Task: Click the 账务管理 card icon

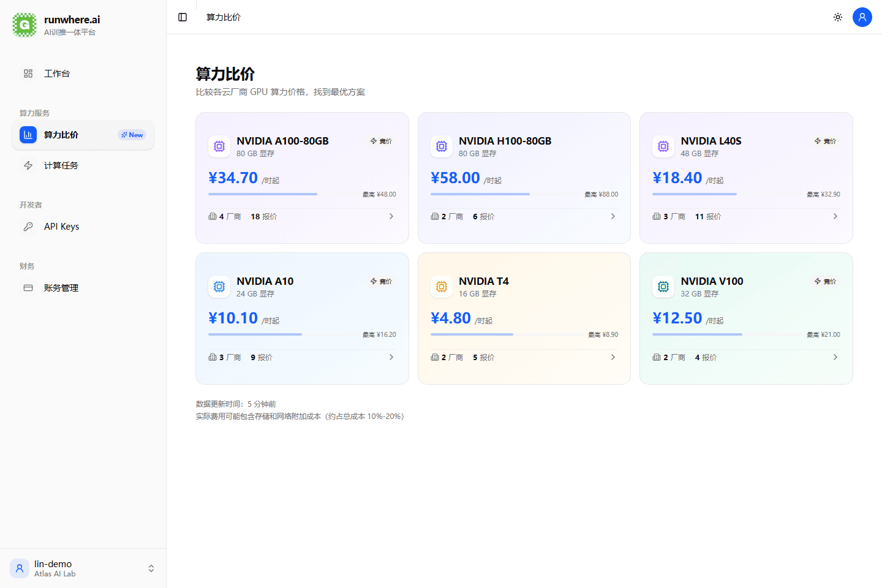Action: click(x=28, y=288)
